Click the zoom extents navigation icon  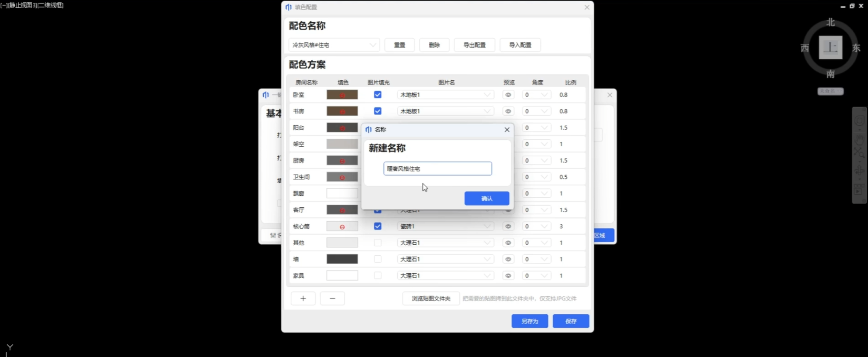tap(859, 153)
